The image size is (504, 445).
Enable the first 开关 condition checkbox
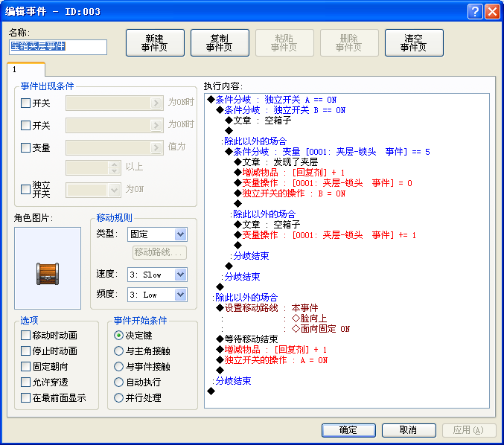26,103
